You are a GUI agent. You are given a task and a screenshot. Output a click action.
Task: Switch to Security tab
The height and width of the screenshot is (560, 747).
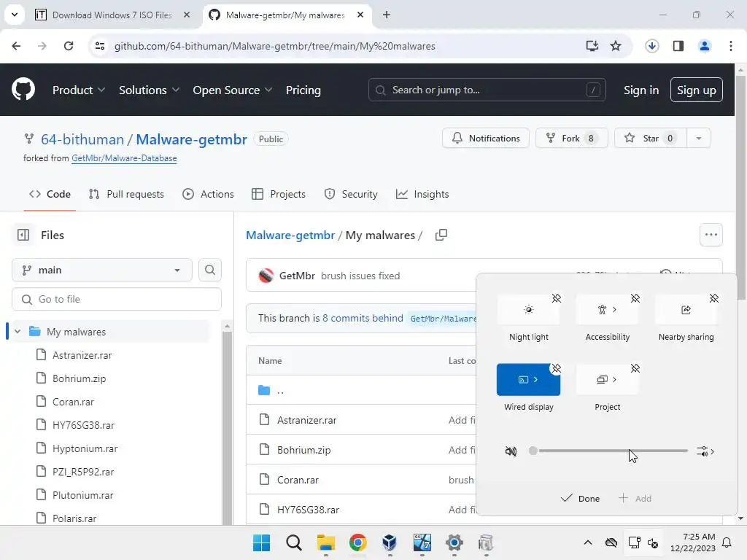click(x=351, y=194)
